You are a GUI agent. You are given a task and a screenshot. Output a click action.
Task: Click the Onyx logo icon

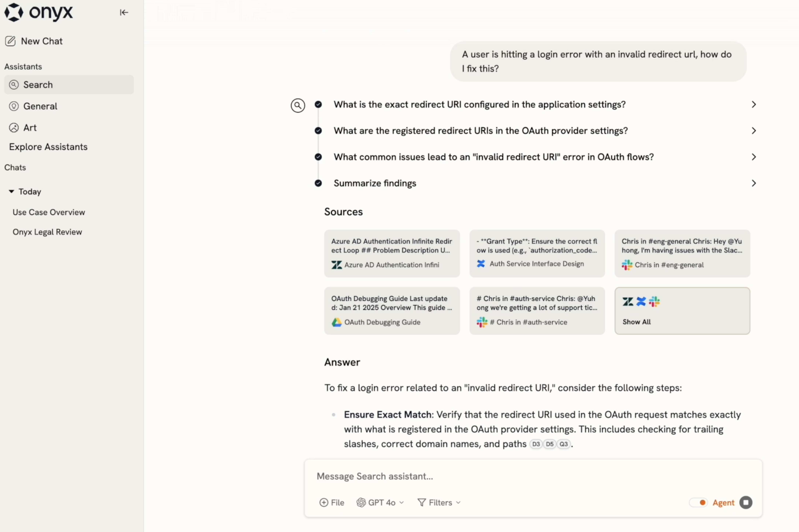[14, 13]
